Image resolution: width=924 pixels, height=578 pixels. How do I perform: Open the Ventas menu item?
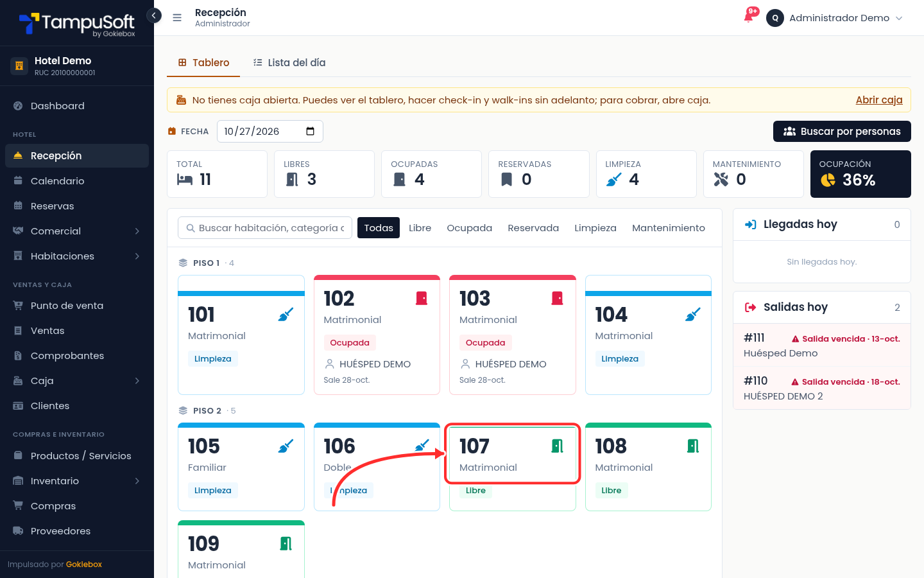coord(77,331)
